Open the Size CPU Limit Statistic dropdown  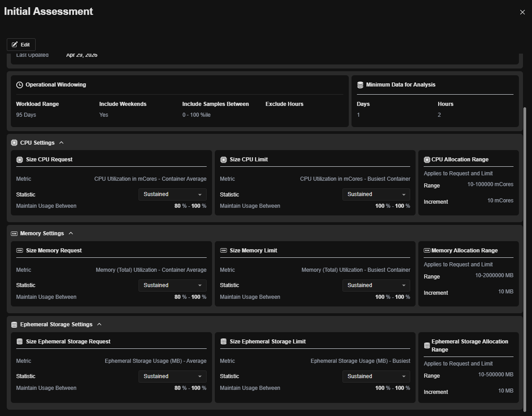click(376, 194)
